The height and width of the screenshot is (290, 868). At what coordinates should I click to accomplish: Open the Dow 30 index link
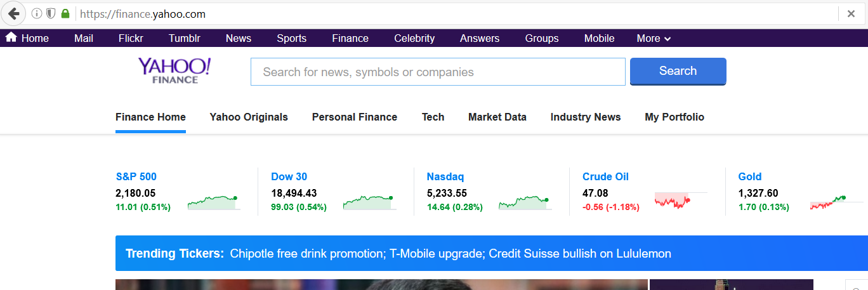[289, 176]
